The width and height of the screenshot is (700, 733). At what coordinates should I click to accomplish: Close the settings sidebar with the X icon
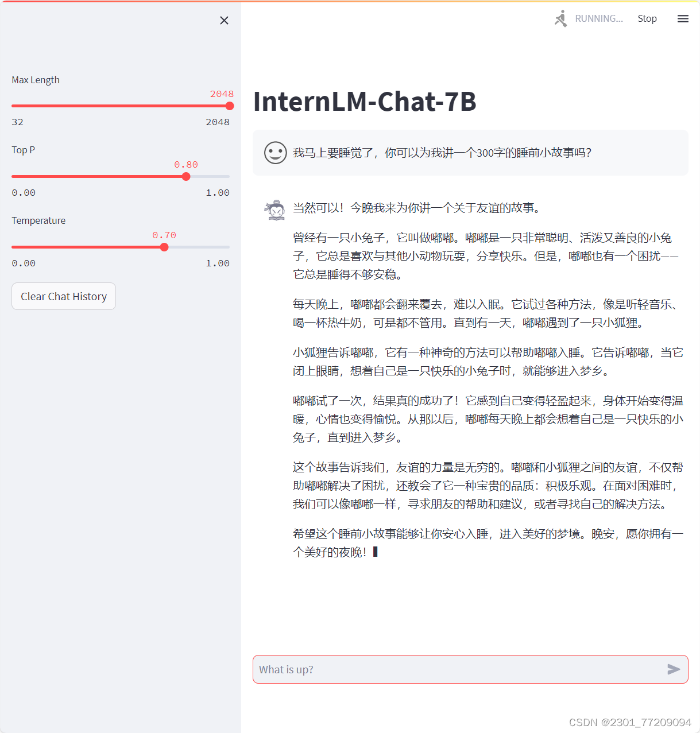click(x=224, y=20)
